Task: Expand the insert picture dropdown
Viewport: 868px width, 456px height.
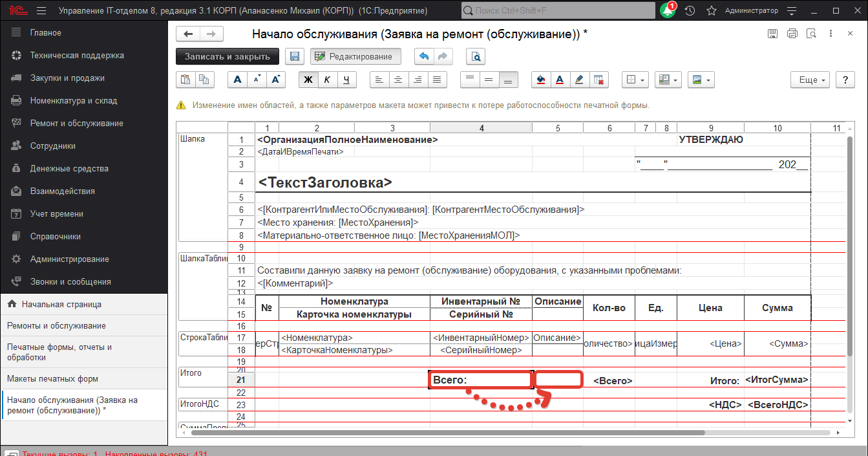Action: tap(701, 80)
